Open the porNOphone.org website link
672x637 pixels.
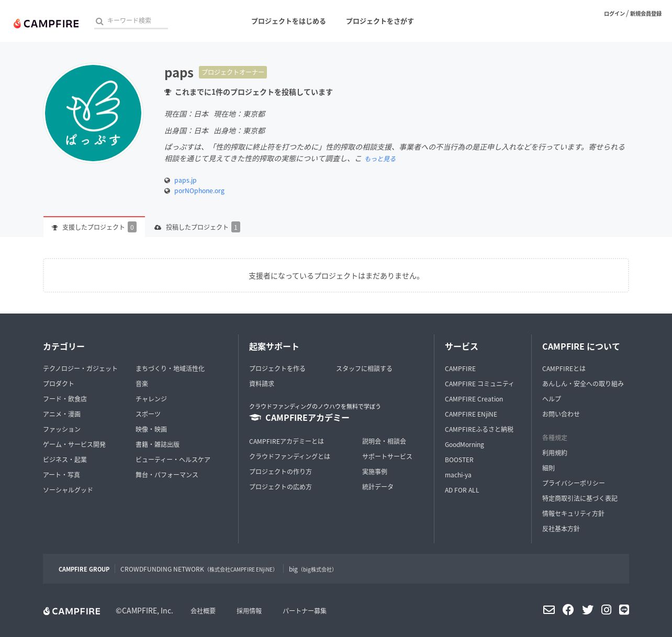pos(199,191)
